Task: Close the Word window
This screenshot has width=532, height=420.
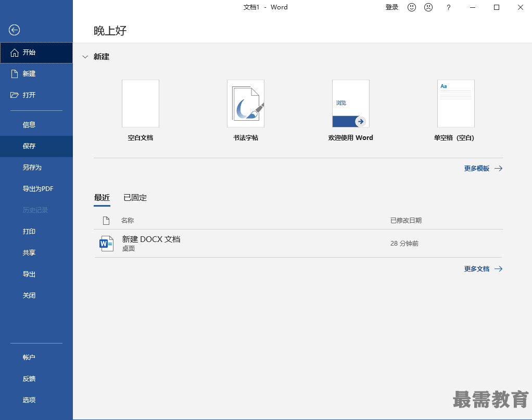Action: 521,7
